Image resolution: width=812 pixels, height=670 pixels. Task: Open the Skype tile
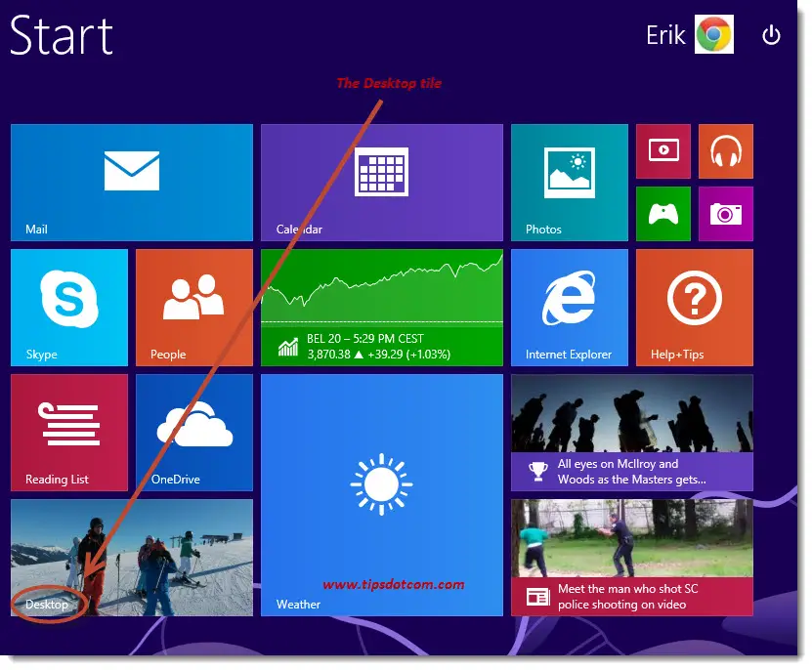(x=68, y=308)
